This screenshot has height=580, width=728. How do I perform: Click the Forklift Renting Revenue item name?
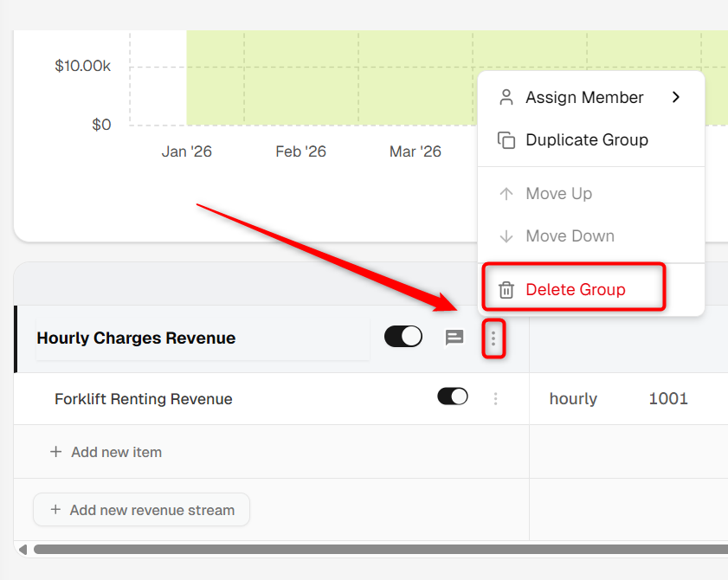144,399
